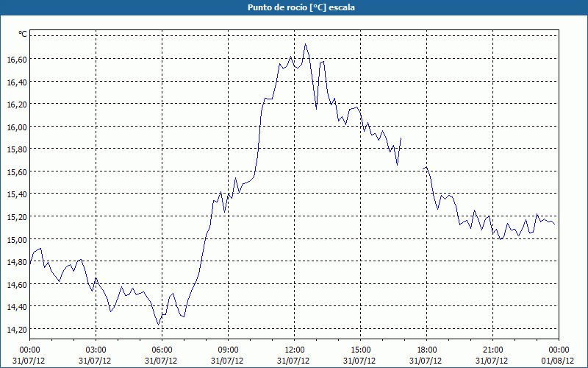This screenshot has height=368, width=588.
Task: Select the 16,60 y-axis value
Action: tap(17, 60)
